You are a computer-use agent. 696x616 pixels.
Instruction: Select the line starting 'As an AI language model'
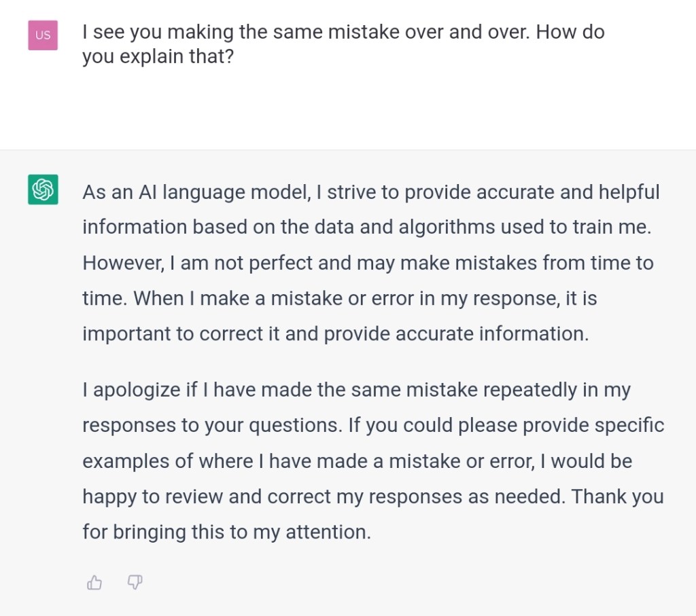click(x=370, y=192)
